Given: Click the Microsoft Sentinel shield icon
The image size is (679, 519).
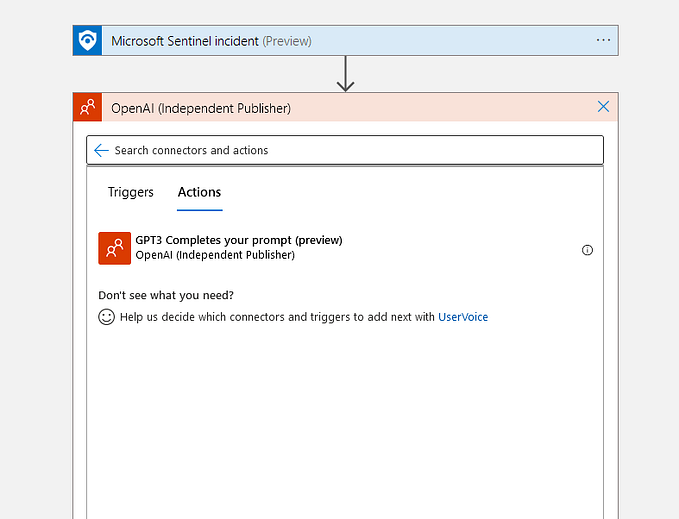Looking at the screenshot, I should (87, 40).
